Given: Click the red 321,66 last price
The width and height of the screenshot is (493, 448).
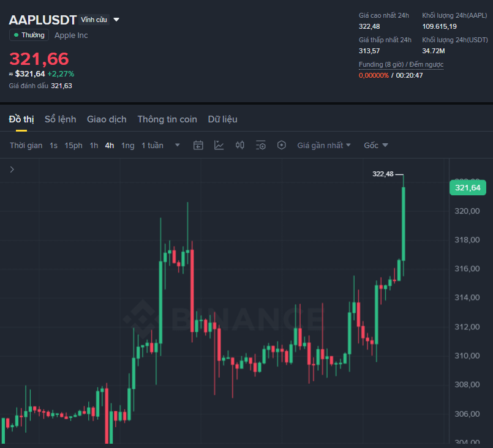Looking at the screenshot, I should click(x=39, y=59).
